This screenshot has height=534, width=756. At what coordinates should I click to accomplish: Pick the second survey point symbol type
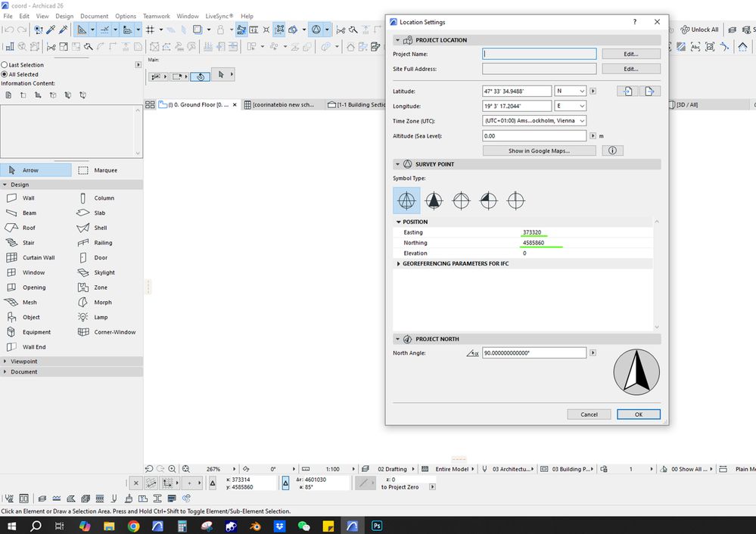pyautogui.click(x=434, y=201)
